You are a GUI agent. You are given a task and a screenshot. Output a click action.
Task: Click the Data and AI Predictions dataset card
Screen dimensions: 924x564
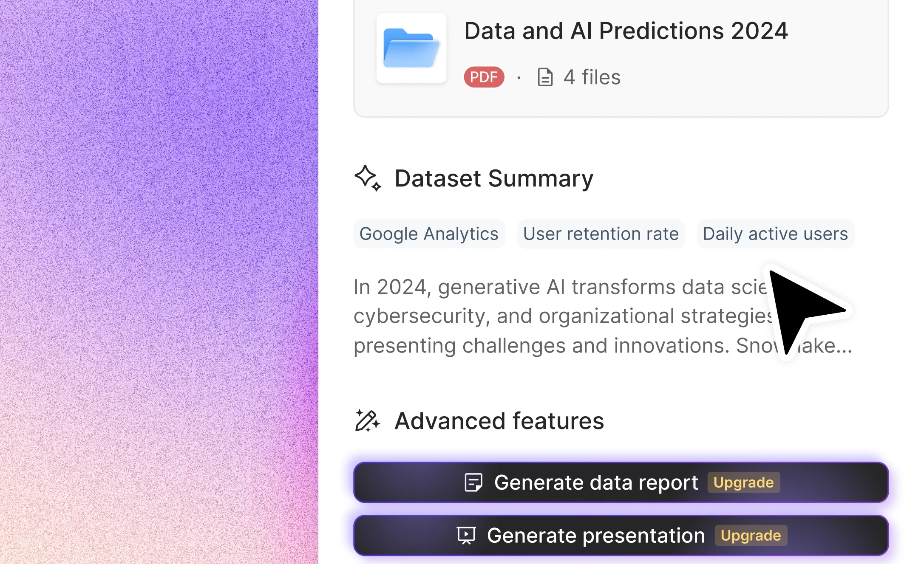(x=621, y=58)
